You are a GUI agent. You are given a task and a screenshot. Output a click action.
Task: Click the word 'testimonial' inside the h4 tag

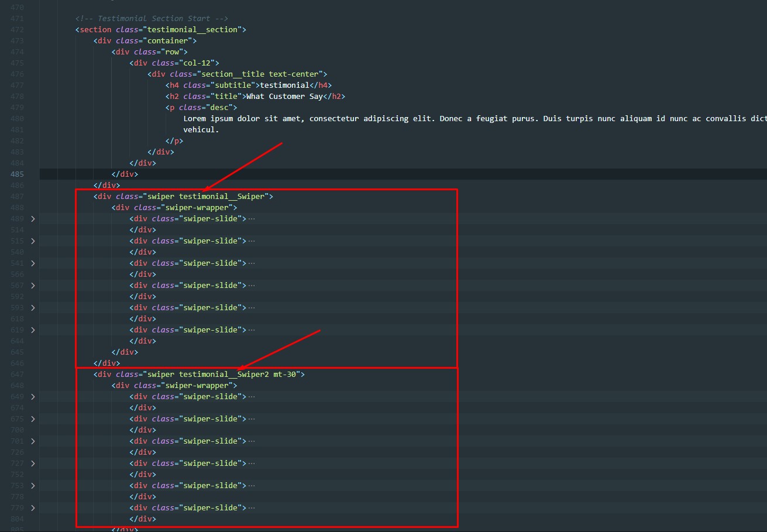pos(285,85)
